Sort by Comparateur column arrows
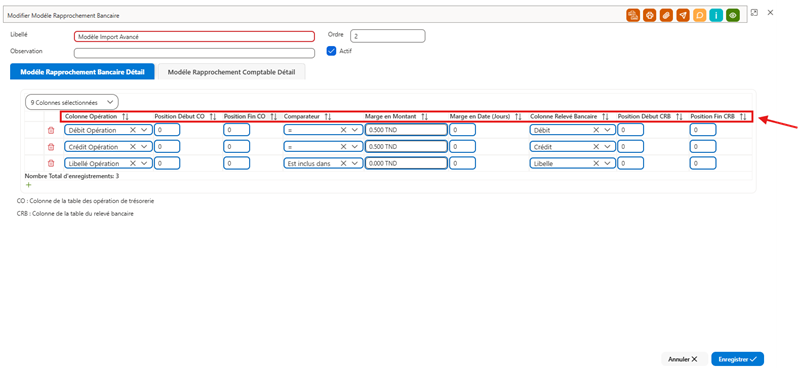 327,117
